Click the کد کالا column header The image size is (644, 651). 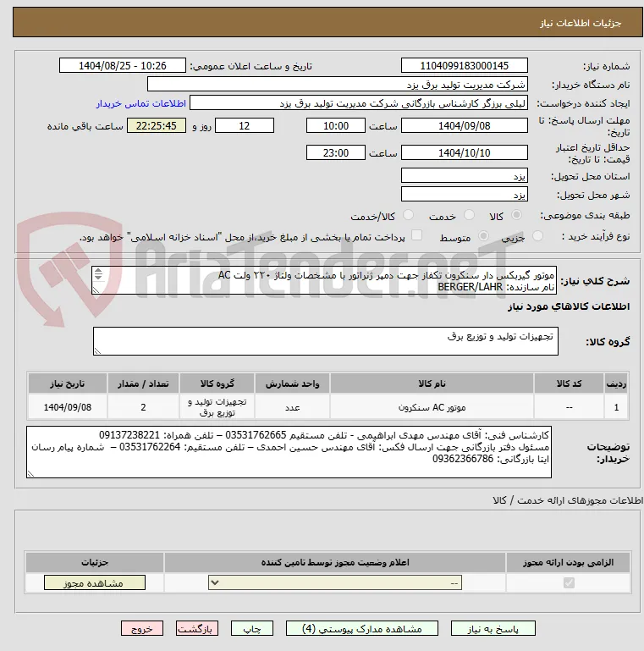569,383
